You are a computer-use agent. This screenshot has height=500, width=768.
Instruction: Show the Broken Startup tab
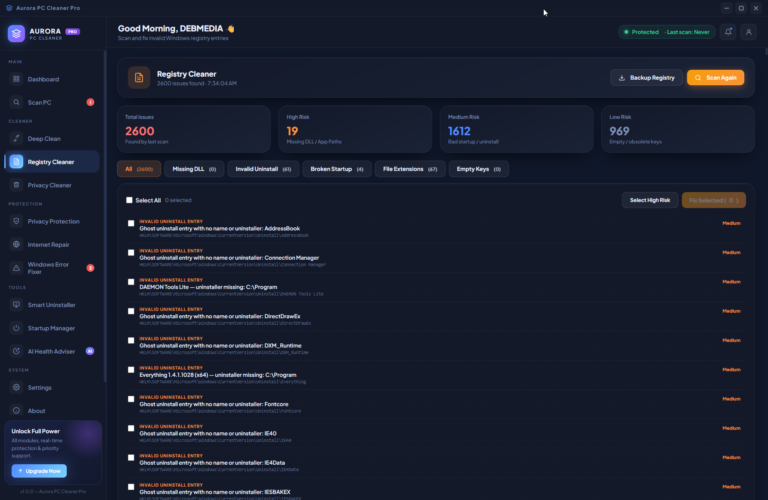[x=337, y=169]
